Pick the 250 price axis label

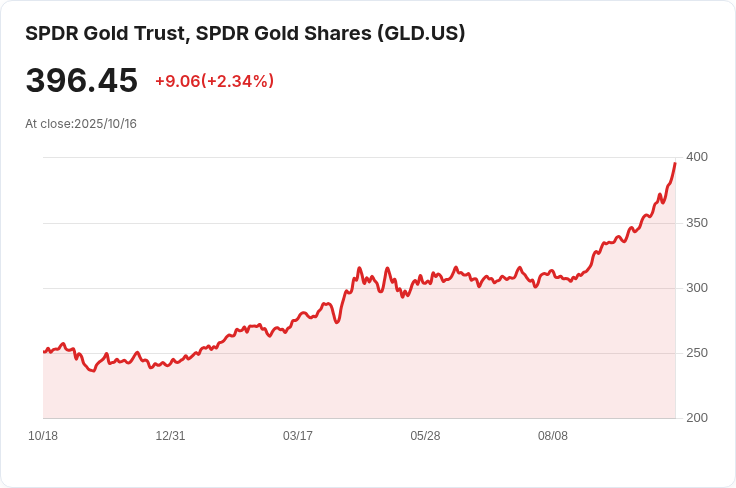click(696, 353)
